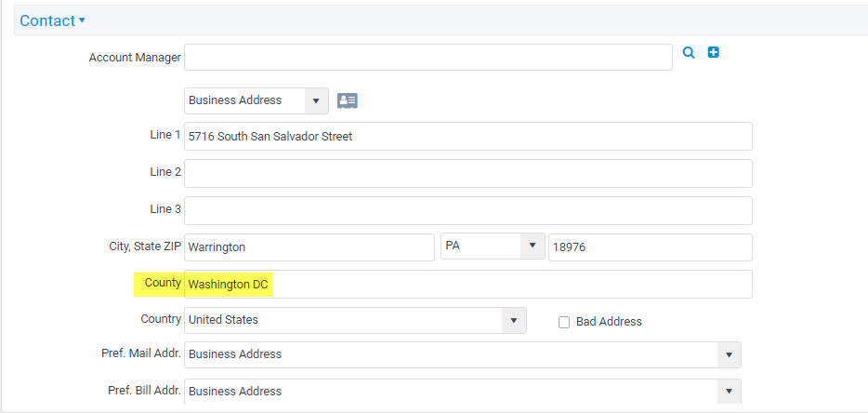Collapse the Contact section header
Image resolution: width=868 pixels, height=413 pixels.
(x=53, y=20)
